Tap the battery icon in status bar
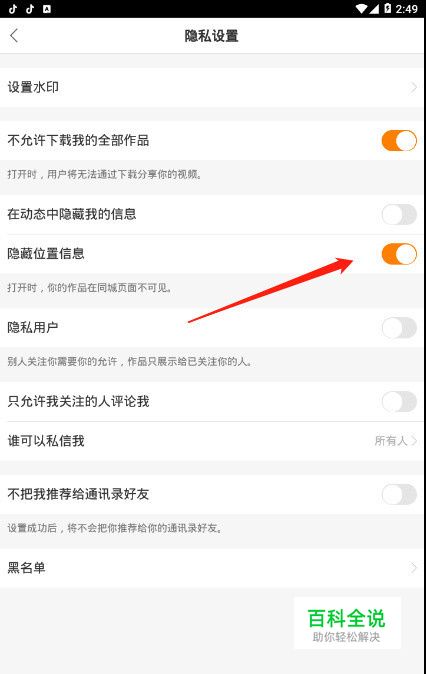Viewport: 426px width, 674px height. point(388,8)
